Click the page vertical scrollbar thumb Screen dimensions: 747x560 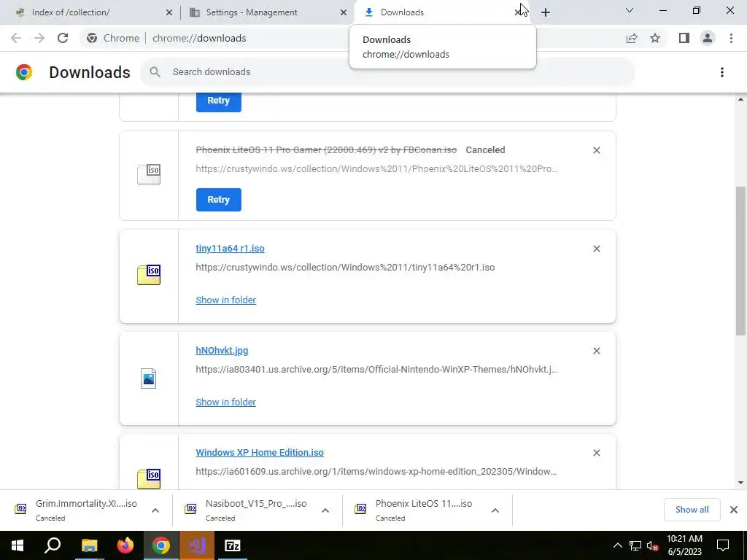tap(740, 261)
